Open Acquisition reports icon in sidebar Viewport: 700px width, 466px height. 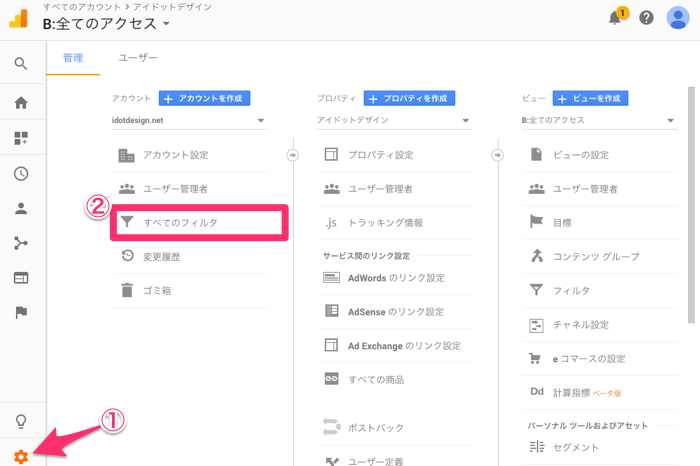point(20,243)
